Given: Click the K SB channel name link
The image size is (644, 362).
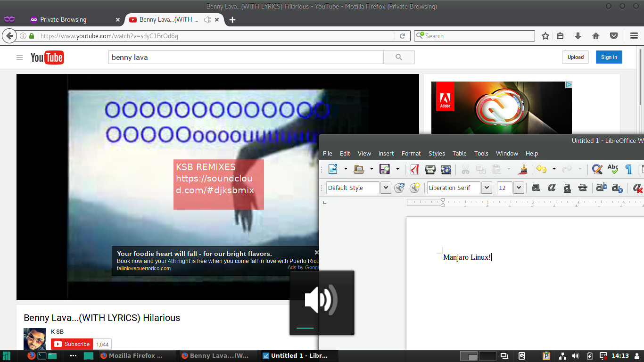Looking at the screenshot, I should 57,332.
